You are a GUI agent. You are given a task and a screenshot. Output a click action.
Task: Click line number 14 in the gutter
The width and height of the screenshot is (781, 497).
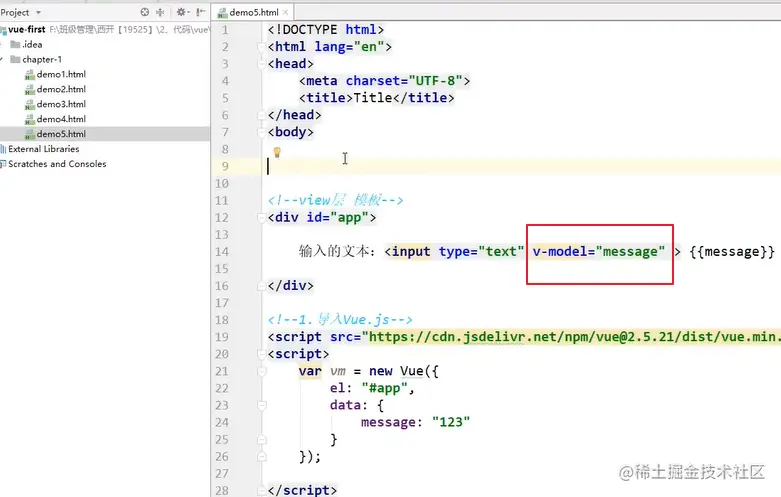(222, 251)
